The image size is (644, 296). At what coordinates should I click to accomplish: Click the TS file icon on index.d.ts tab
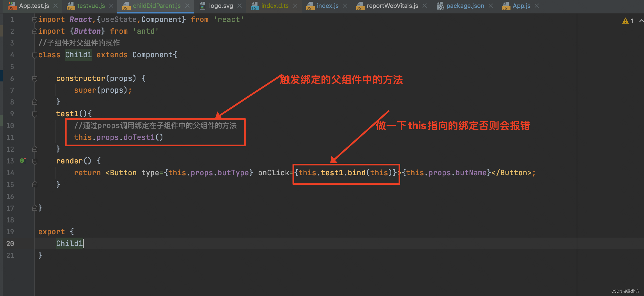(x=255, y=6)
